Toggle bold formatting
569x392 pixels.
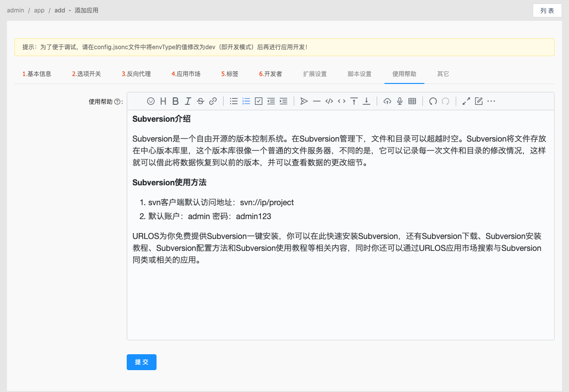click(175, 101)
